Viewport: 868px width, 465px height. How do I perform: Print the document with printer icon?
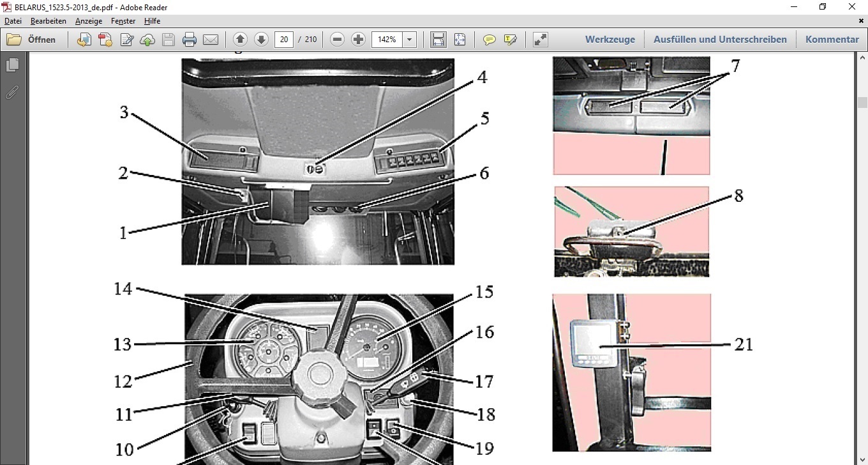[x=190, y=40]
